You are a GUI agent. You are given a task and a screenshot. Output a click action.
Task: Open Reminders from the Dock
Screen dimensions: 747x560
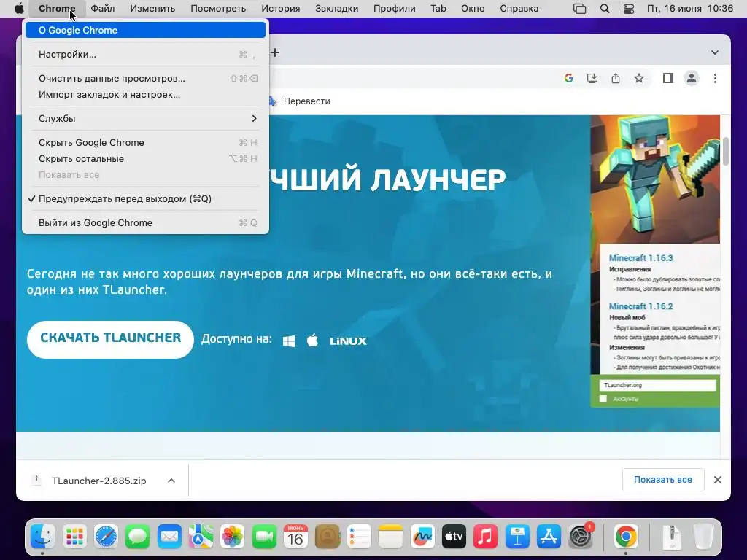[x=359, y=537]
